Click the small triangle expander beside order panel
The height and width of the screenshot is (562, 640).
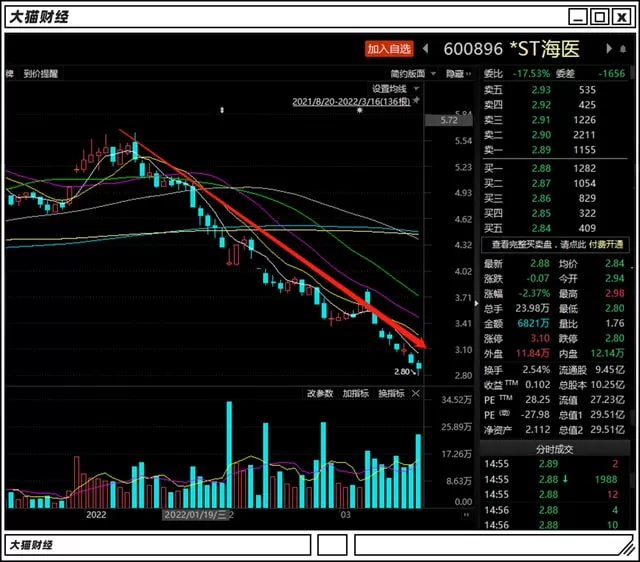pos(476,303)
